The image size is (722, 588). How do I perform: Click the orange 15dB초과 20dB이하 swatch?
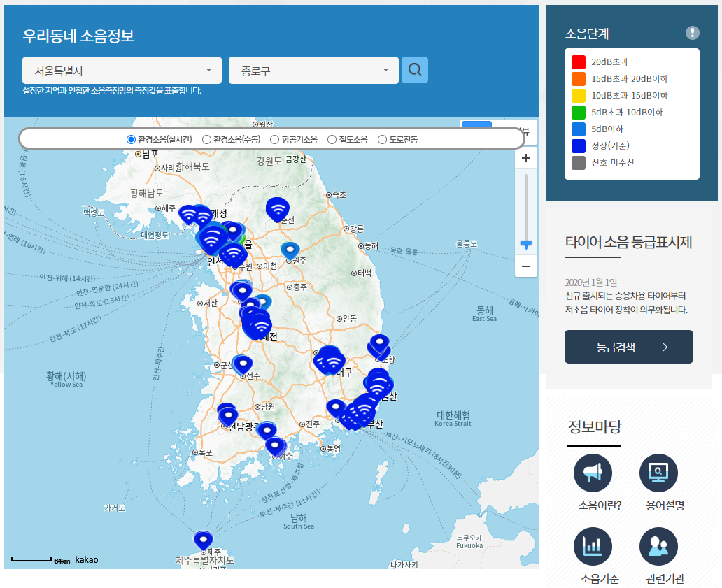[x=579, y=79]
